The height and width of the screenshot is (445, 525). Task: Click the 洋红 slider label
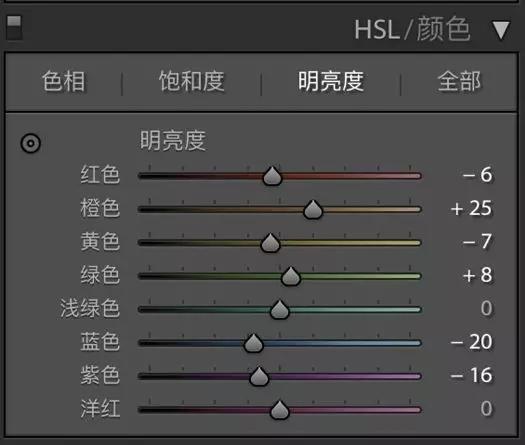click(100, 408)
